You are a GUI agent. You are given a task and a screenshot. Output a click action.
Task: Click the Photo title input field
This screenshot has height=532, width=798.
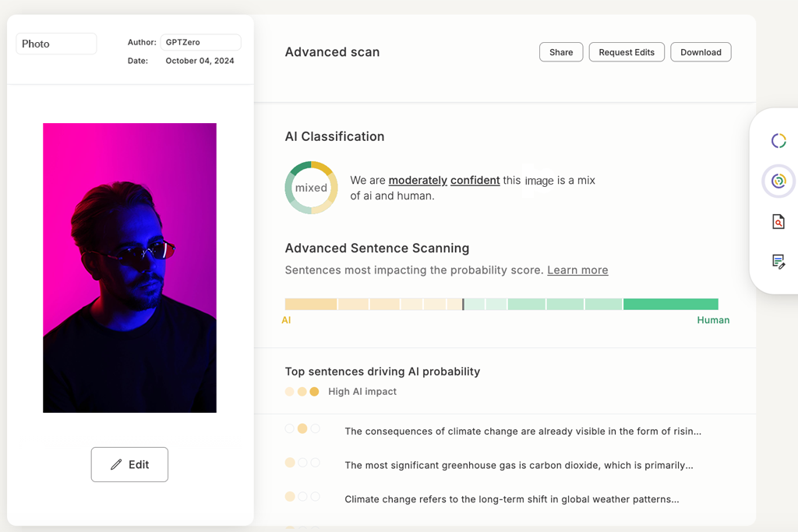point(56,44)
